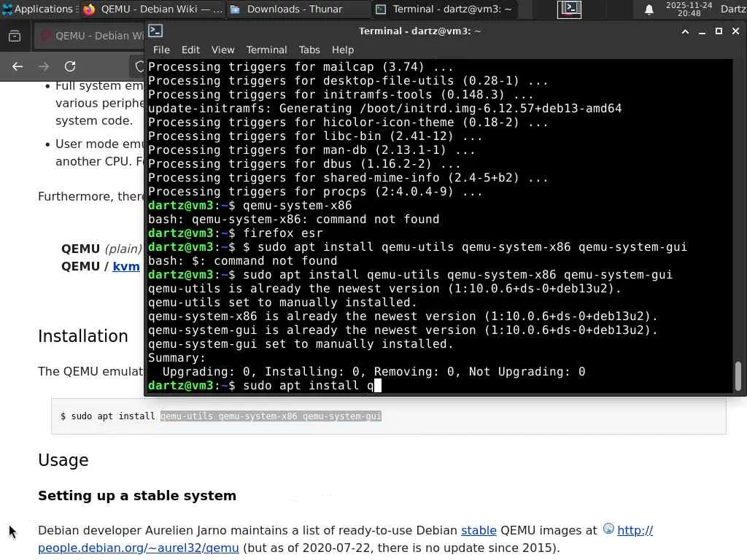The width and height of the screenshot is (747, 560).
Task: Click the terminal window title-bar icon
Action: 156,31
